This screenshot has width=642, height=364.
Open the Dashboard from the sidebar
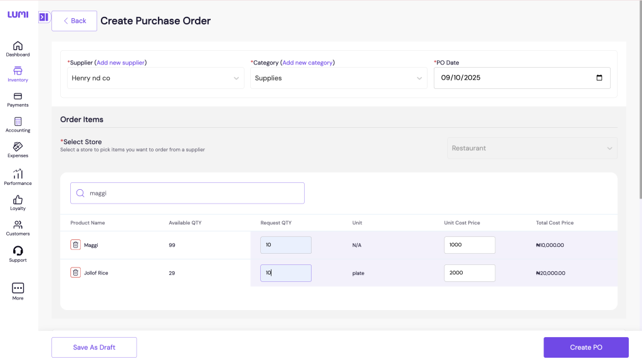[18, 49]
